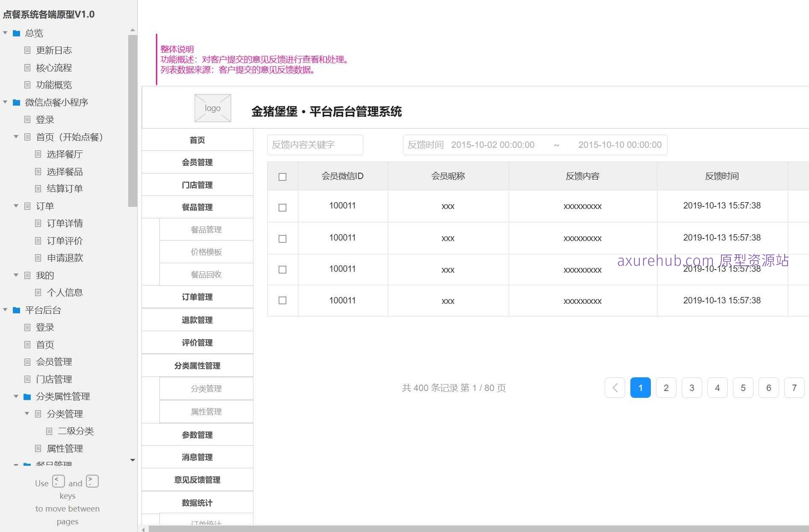Collapse the 微信点餐小程序 folder arrow
The width and height of the screenshot is (809, 532).
(x=5, y=102)
